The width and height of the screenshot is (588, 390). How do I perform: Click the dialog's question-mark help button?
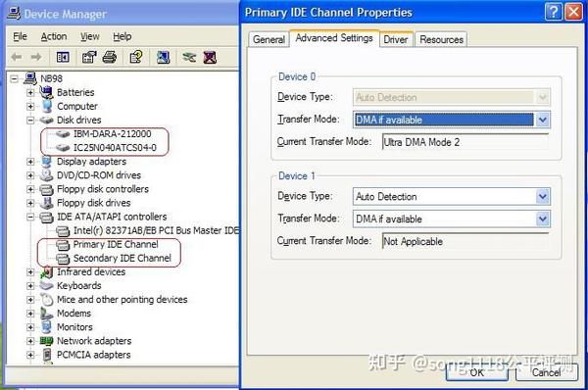(553, 12)
